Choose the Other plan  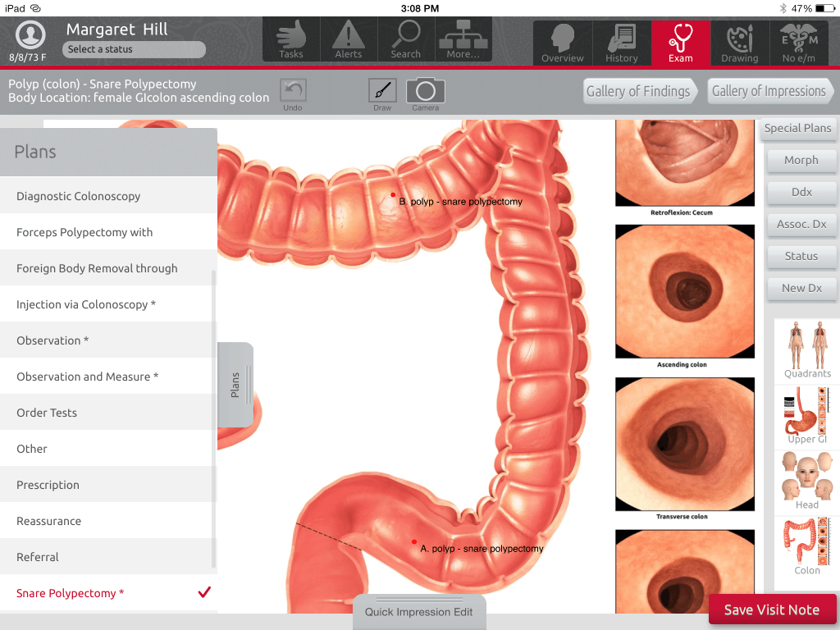pyautogui.click(x=109, y=449)
